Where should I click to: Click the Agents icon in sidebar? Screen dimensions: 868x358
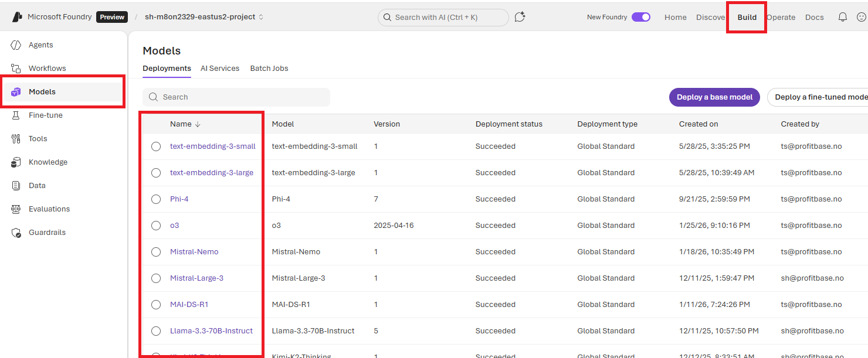pyautogui.click(x=16, y=45)
